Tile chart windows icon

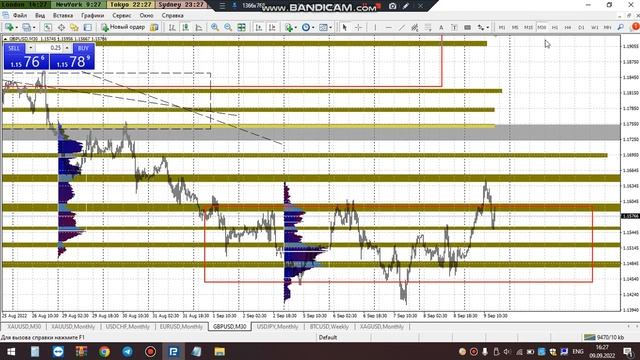(x=242, y=27)
